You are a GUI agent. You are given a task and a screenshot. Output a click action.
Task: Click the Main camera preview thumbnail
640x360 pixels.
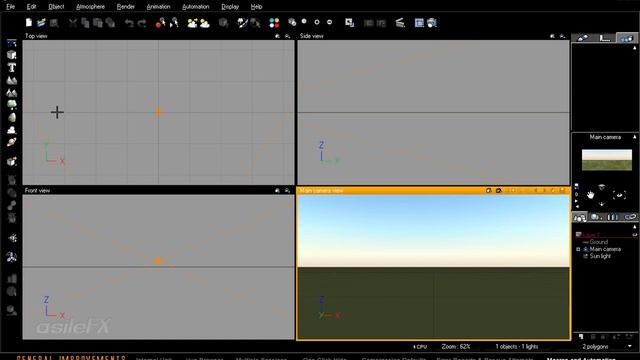(x=607, y=160)
